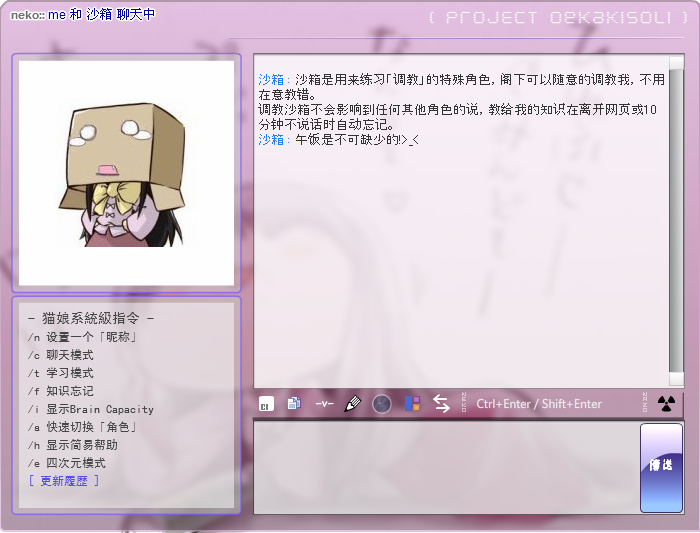Click the '午饭是不可缺少的!>_<' chat message
This screenshot has height=533, width=700.
click(357, 140)
